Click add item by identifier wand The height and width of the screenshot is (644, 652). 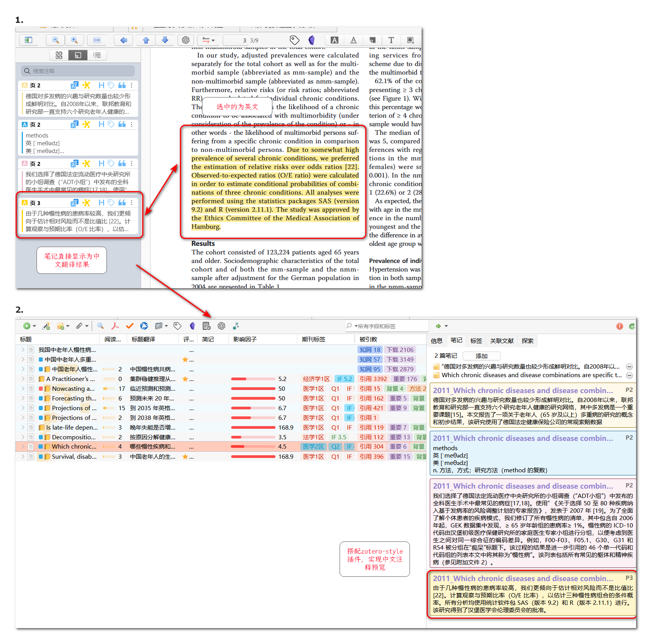pos(46,326)
